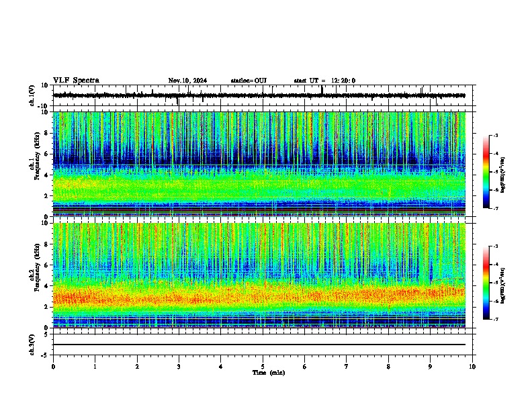Viewport: 532px width, 411px height.
Task: Click the date 'Nov.10, 2024'
Action: [187, 81]
